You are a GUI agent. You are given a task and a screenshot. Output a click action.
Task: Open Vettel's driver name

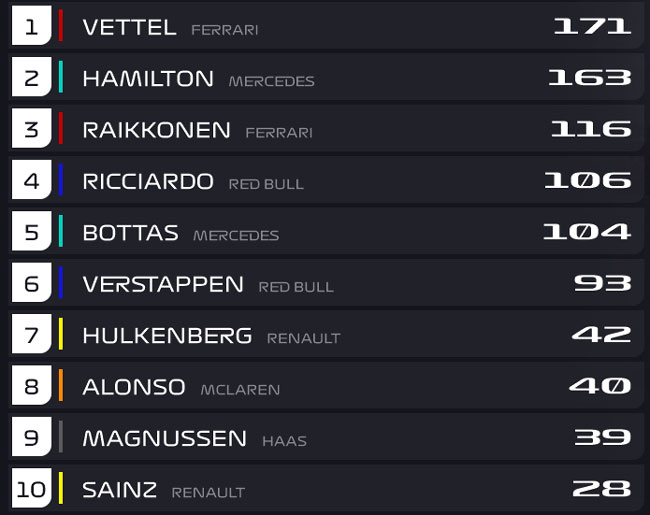(129, 28)
